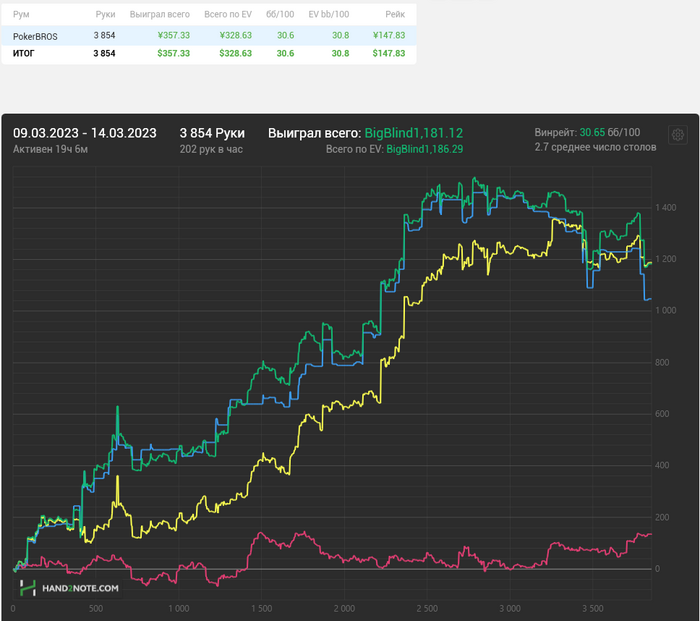Click Винрейт 30.65 бб/100 text

587,133
